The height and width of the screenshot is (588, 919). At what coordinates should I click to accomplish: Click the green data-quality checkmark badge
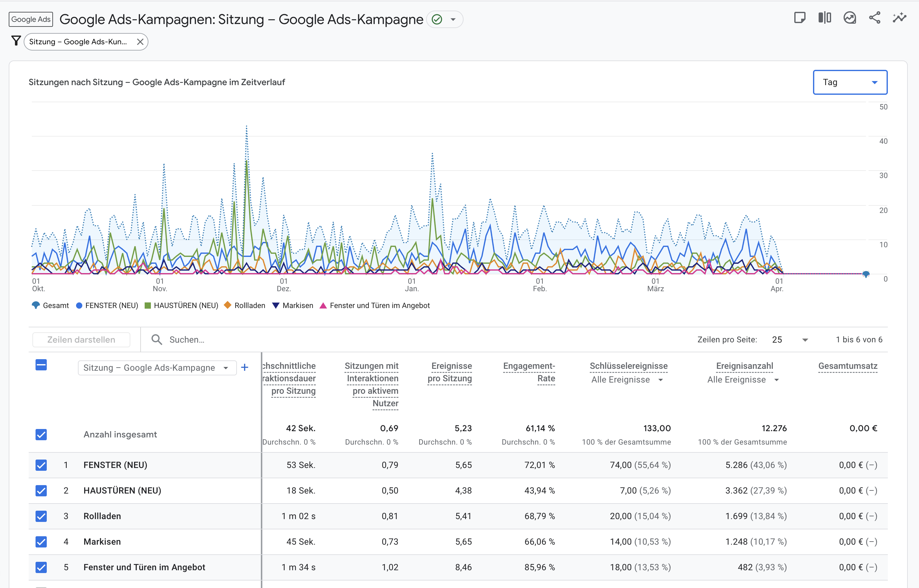436,19
